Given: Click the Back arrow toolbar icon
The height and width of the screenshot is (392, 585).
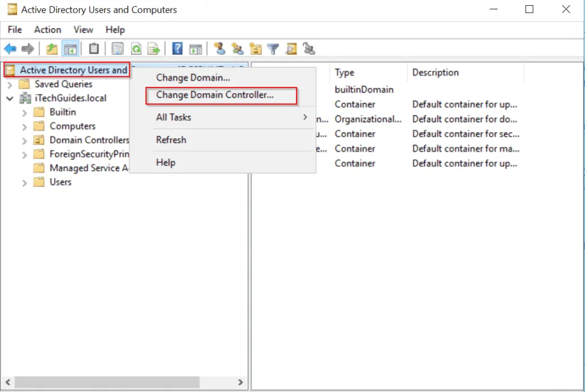Looking at the screenshot, I should [x=10, y=49].
